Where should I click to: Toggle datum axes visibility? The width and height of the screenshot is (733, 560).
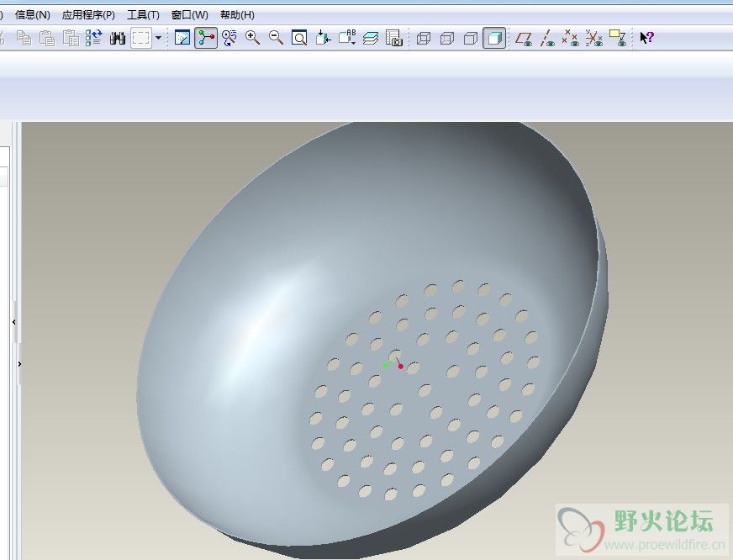coord(547,38)
